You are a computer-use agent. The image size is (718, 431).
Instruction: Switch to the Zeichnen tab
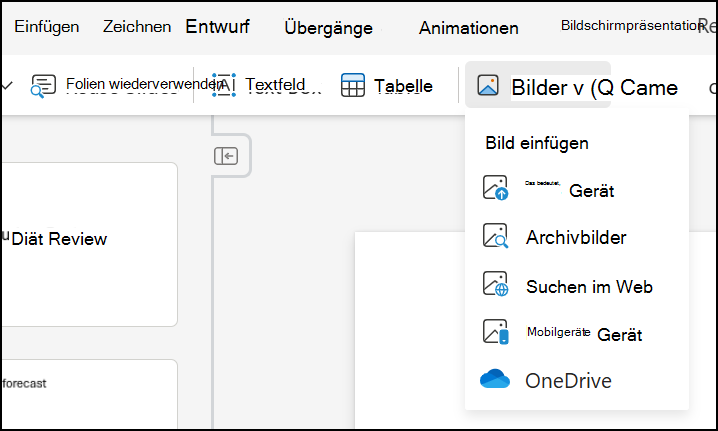coord(137,27)
